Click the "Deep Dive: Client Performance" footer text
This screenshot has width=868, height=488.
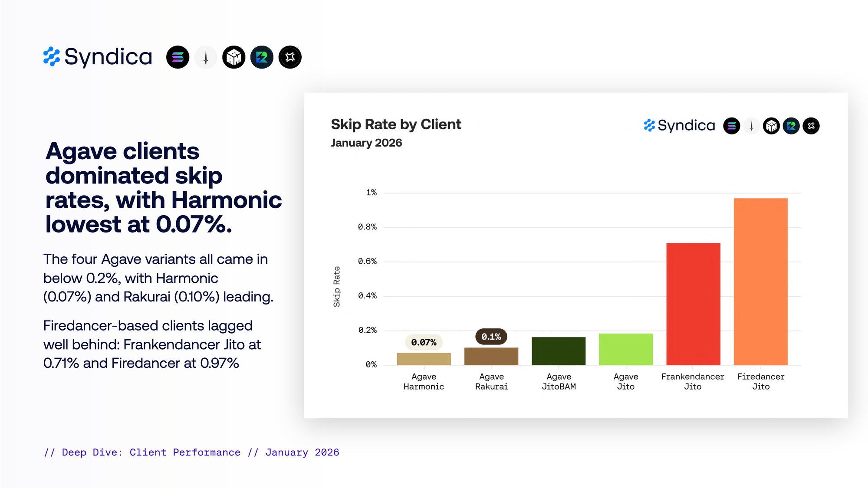click(x=151, y=452)
